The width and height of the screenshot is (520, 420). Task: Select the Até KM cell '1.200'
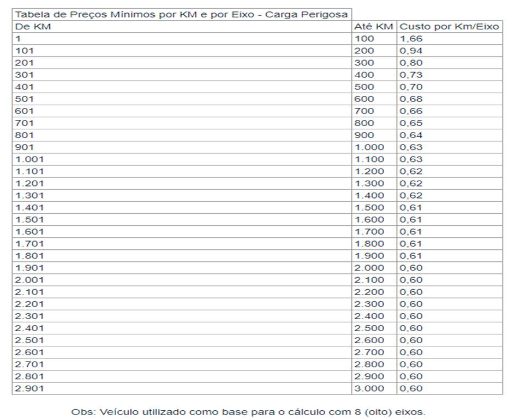click(374, 171)
